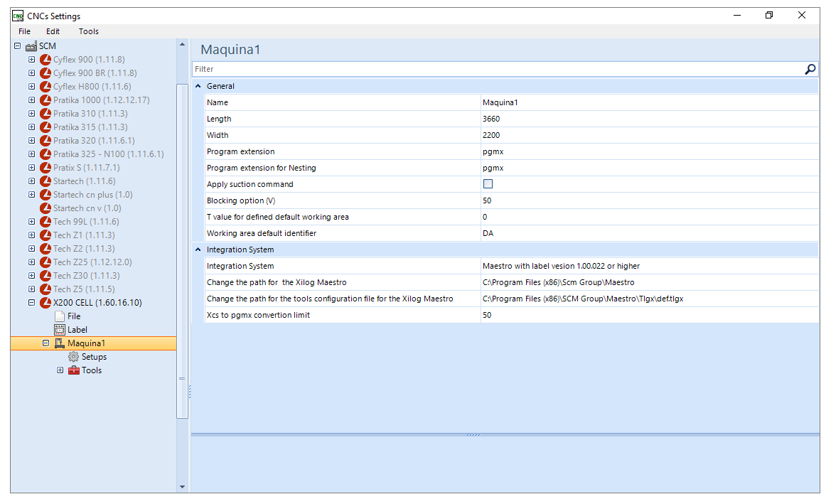The image size is (831, 504).
Task: Expand the Cyflex 900 (1.11.8) node
Action: point(32,59)
